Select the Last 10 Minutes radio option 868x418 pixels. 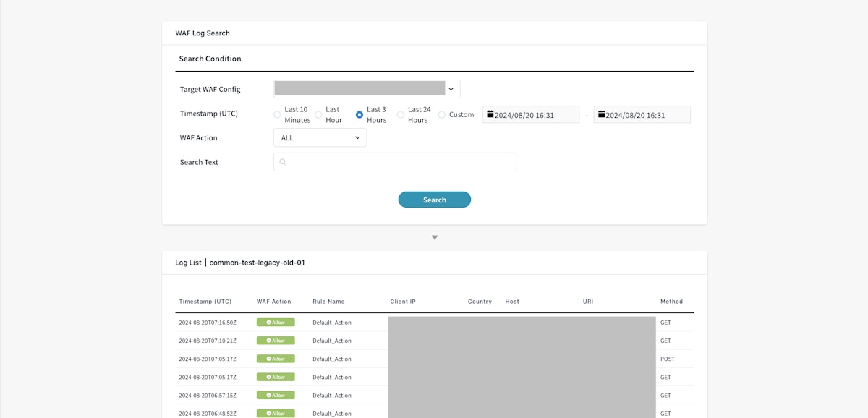click(x=277, y=115)
